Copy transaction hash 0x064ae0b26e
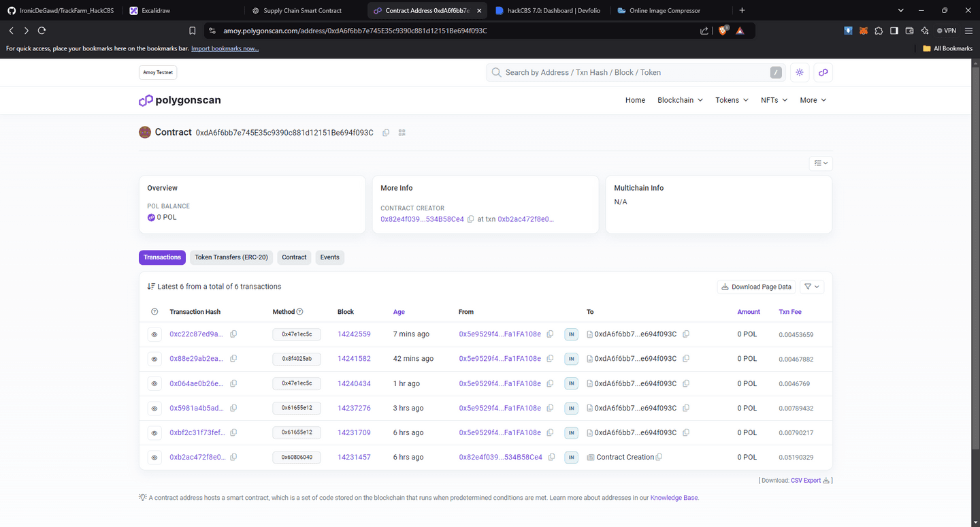Screen dimensions: 980x527 [x=233, y=383]
